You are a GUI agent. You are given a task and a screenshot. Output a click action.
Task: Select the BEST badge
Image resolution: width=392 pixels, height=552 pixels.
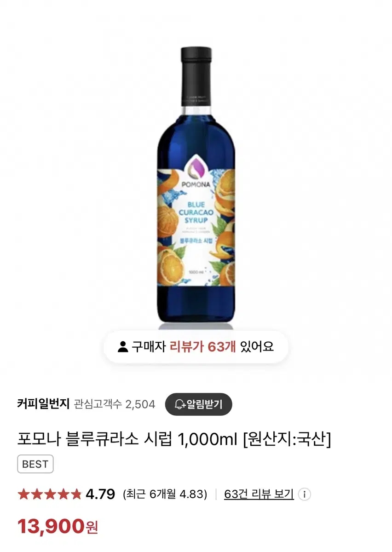(x=35, y=464)
